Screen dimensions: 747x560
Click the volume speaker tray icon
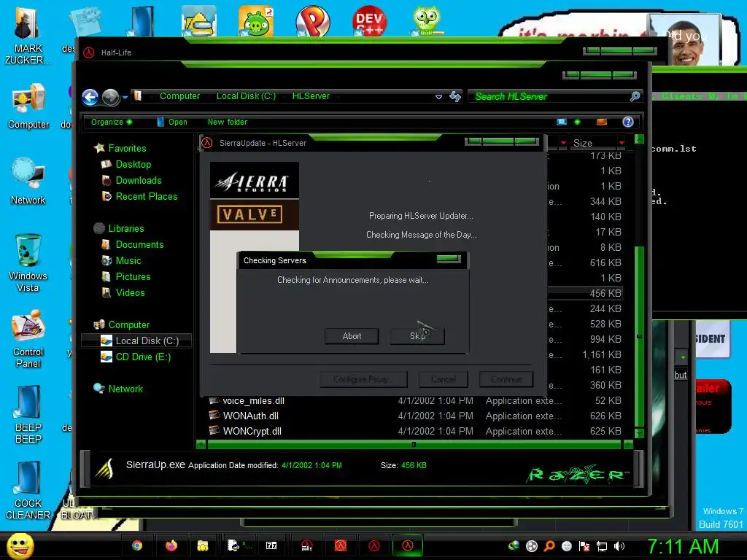(619, 546)
